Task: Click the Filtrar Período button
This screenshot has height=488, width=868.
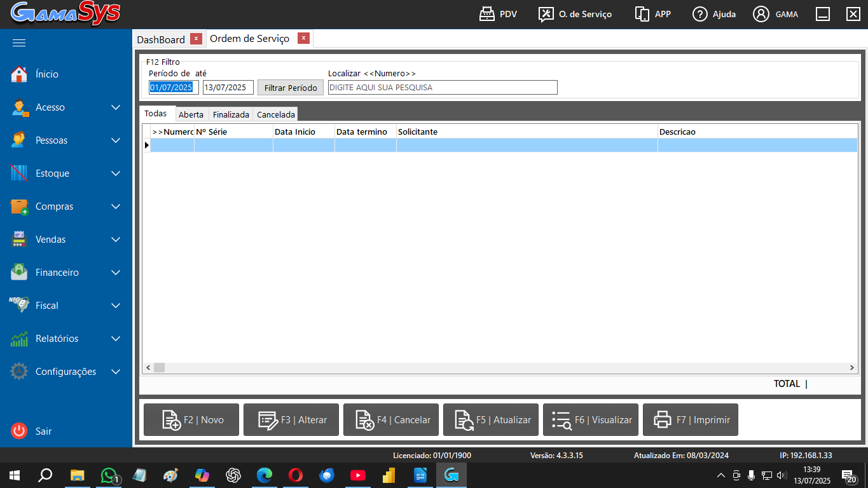Action: click(x=291, y=88)
